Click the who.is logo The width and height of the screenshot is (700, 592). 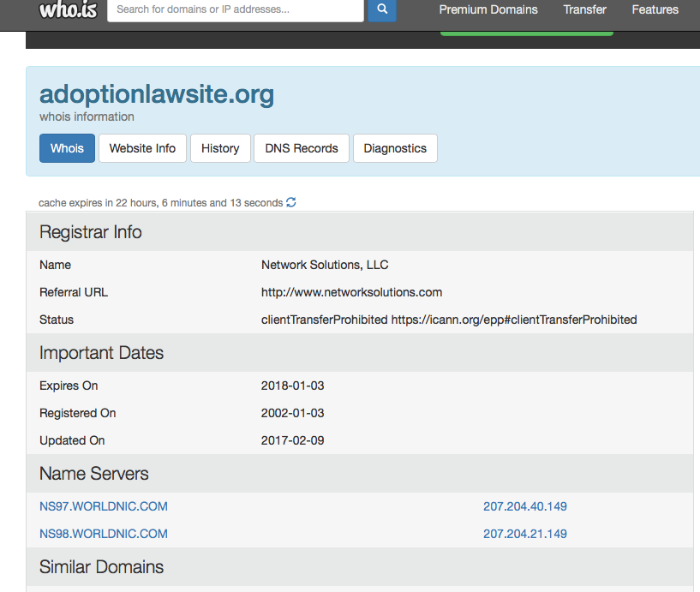click(x=68, y=10)
